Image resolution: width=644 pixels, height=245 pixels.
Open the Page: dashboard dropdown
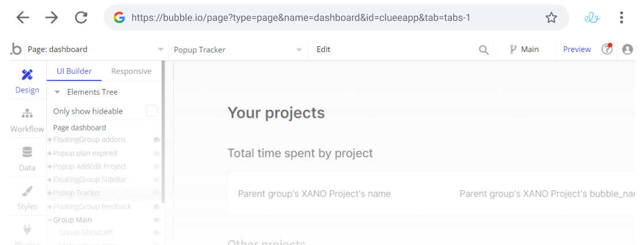95,50
